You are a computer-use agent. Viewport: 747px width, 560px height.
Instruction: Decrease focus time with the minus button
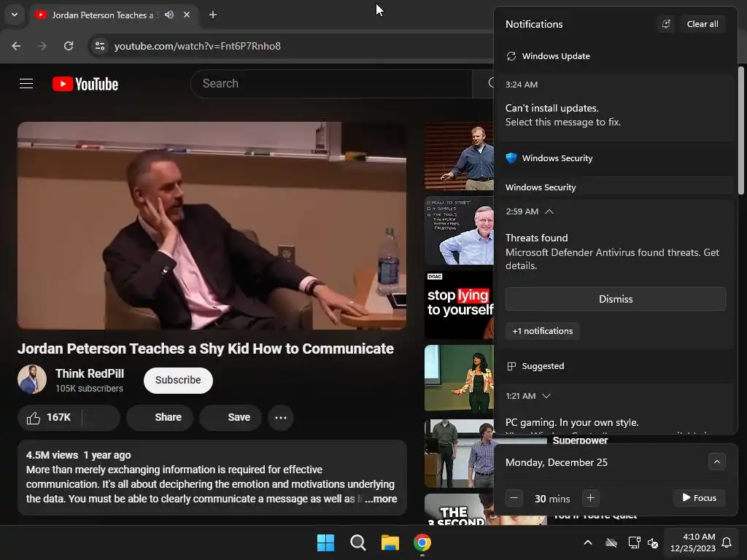coord(514,498)
